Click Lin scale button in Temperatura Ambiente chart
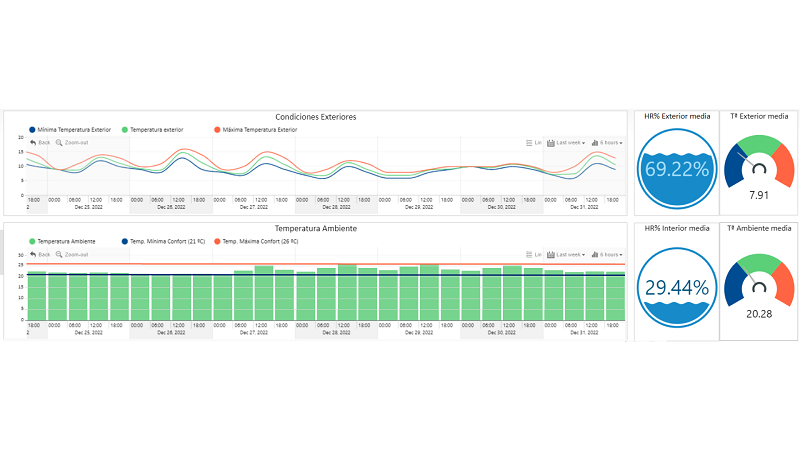This screenshot has width=800, height=450. [x=534, y=255]
